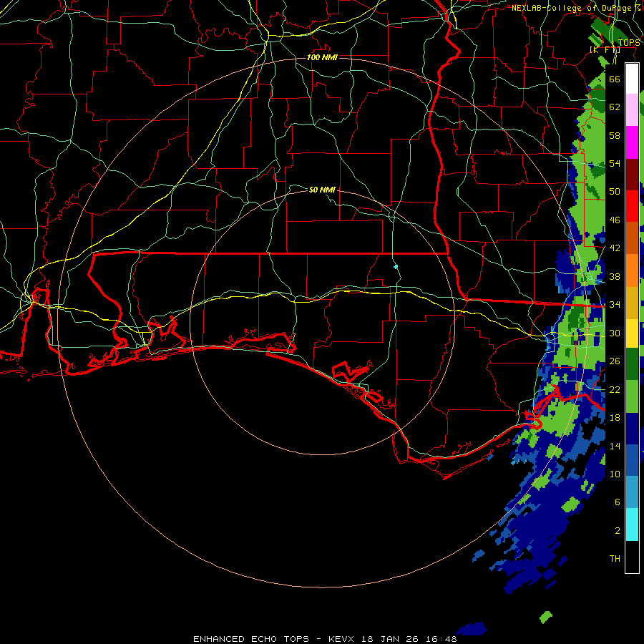Click the TOPS legend title

coord(629,43)
